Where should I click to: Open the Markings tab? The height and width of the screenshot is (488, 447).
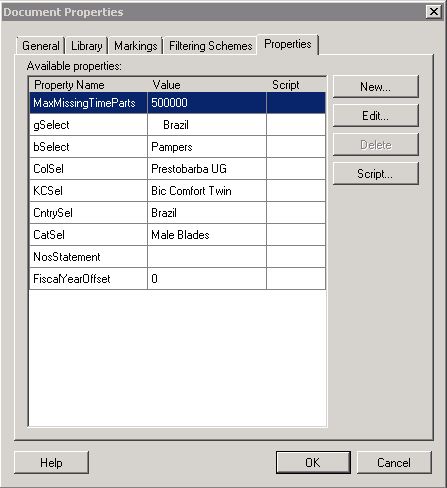[x=136, y=46]
